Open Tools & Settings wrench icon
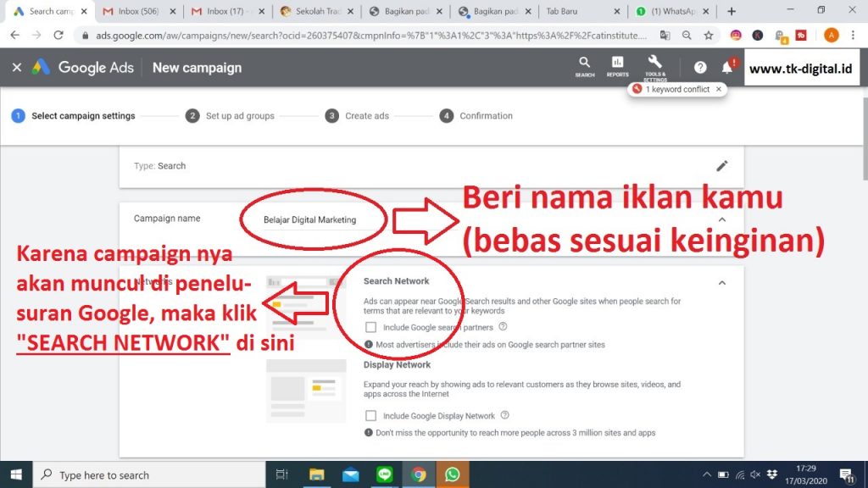The width and height of the screenshot is (868, 488). pos(654,64)
